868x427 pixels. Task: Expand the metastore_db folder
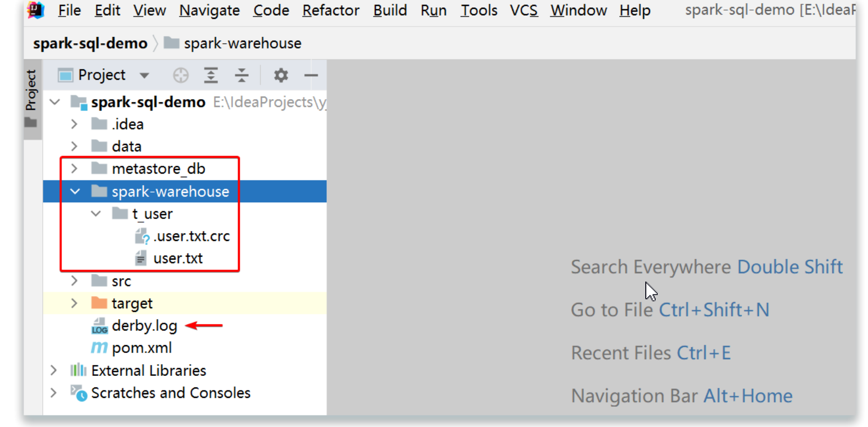point(75,168)
